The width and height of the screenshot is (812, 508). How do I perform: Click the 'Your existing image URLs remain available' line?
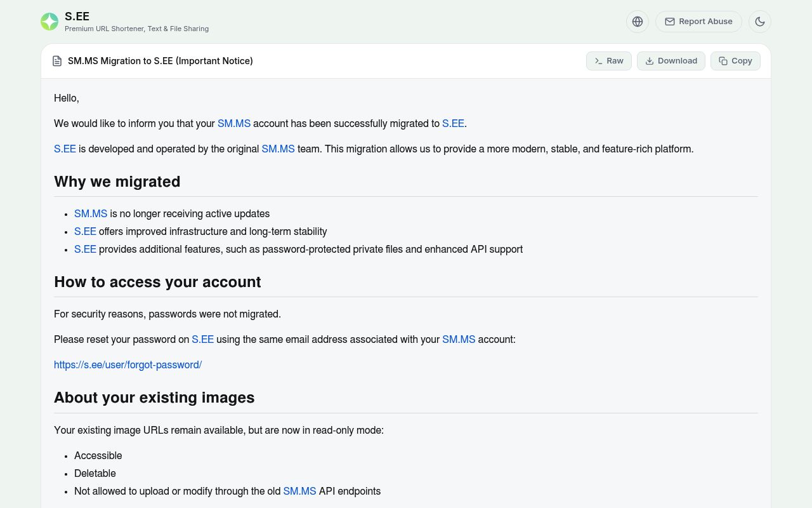(219, 431)
